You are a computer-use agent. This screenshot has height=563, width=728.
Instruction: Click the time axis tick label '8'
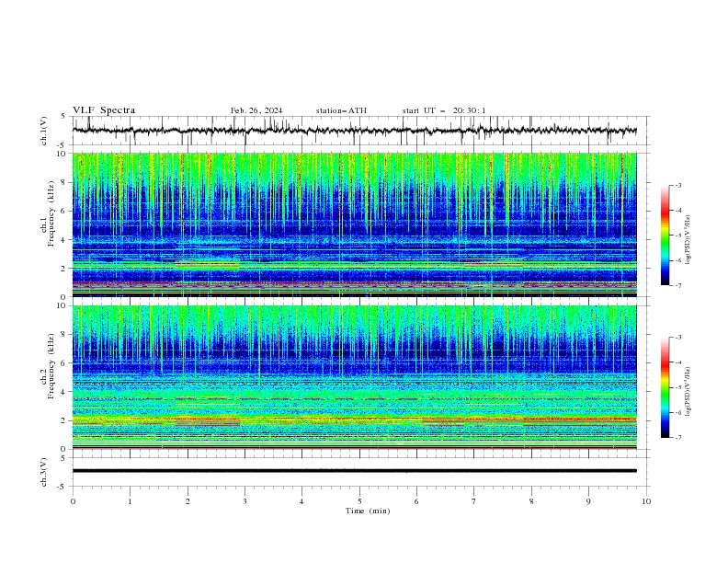pos(531,501)
